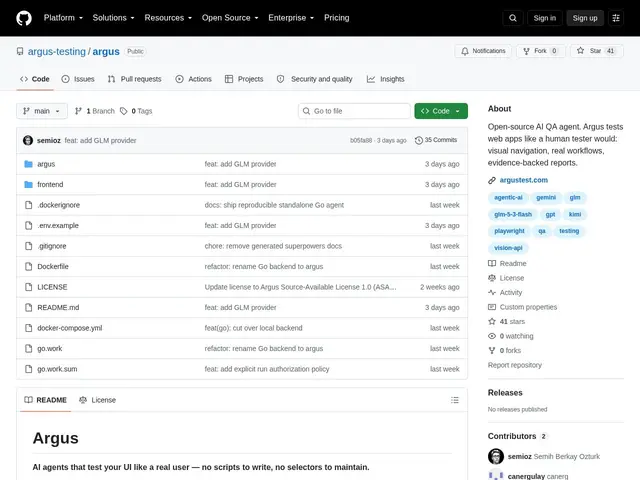Switch to the Issues tab
Image resolution: width=640 pixels, height=480 pixels.
pos(78,79)
